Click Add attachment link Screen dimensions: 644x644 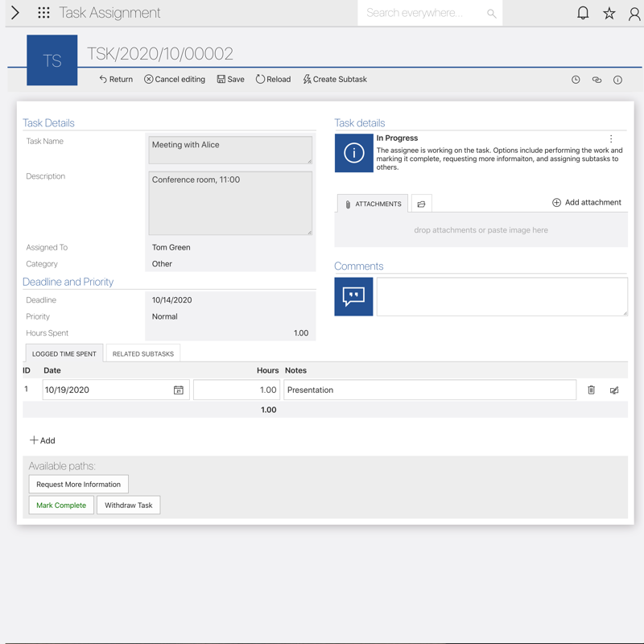click(586, 203)
